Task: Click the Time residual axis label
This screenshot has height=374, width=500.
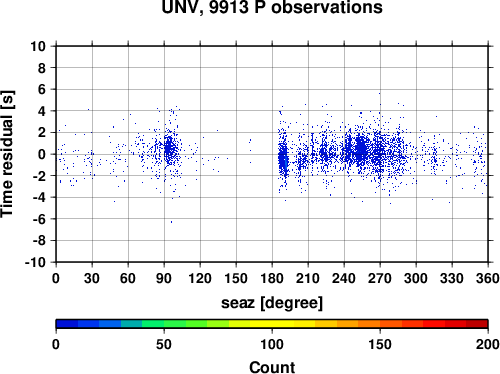Action: point(7,154)
